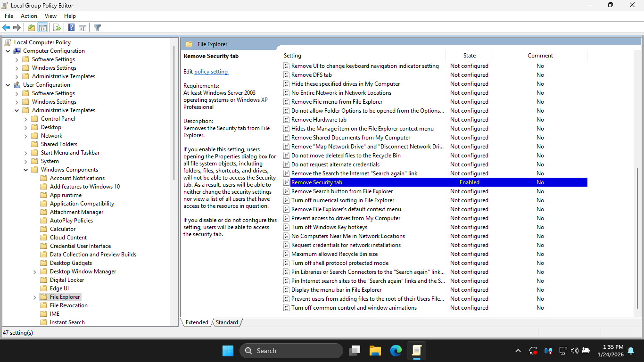Open Help via the question mark icon

click(x=71, y=28)
